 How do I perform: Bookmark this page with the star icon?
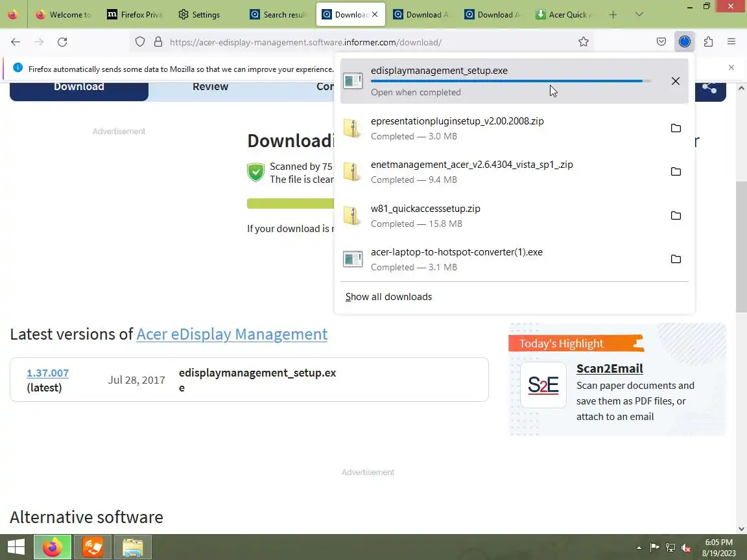pos(583,42)
